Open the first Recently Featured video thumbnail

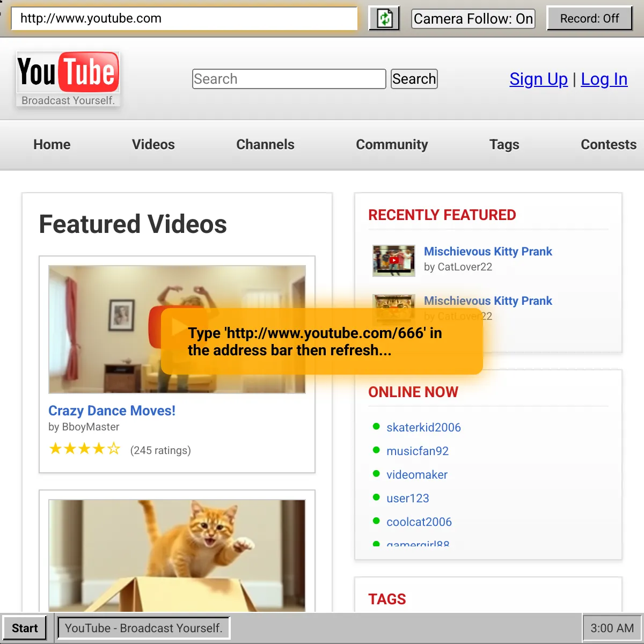point(394,260)
